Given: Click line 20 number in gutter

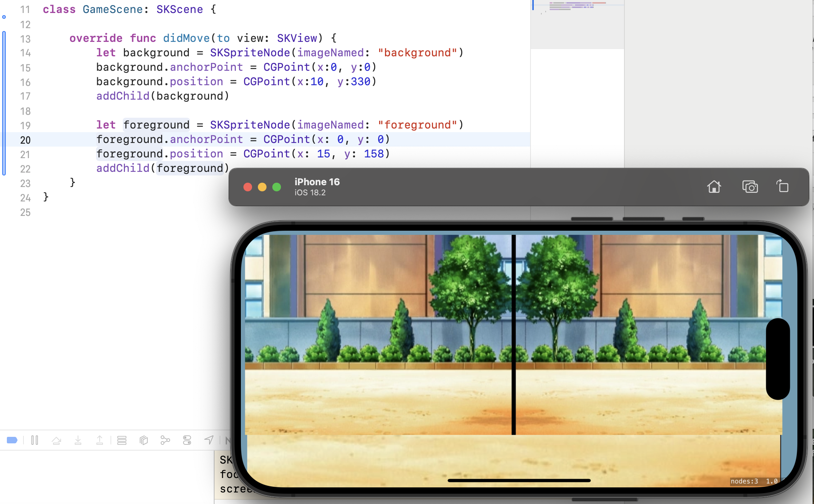Looking at the screenshot, I should click(x=25, y=140).
